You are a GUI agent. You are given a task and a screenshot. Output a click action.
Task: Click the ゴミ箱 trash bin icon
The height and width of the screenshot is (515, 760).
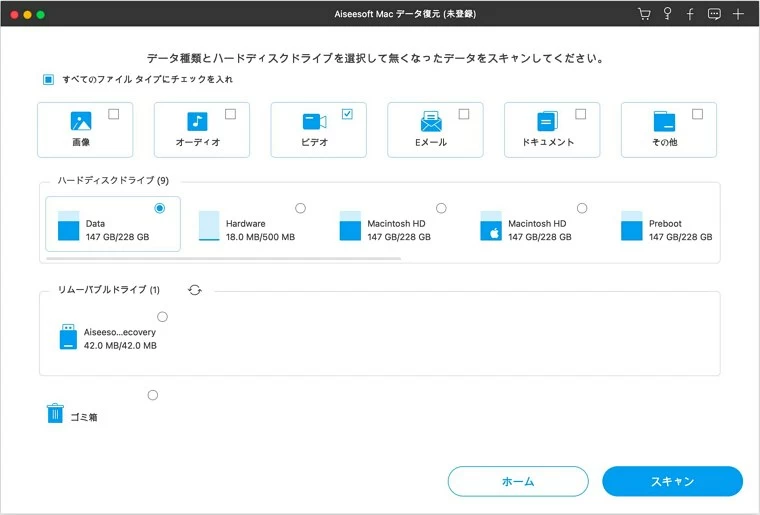(55, 413)
